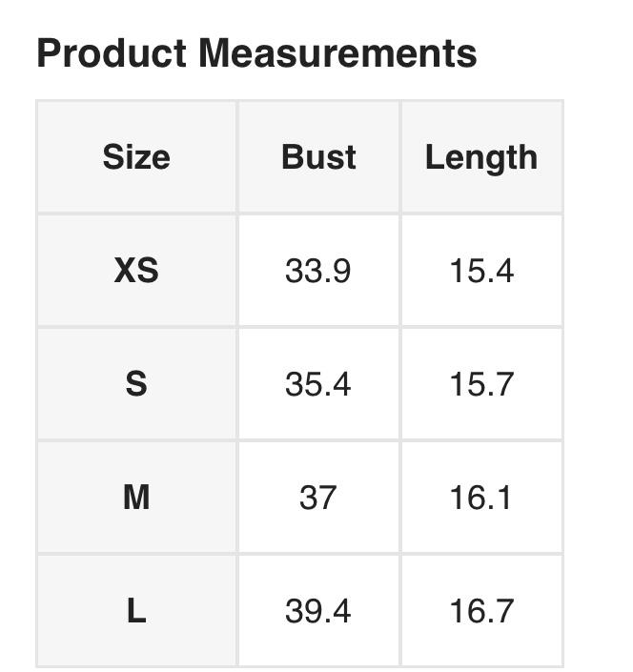The image size is (633, 672).
Task: Select the 39.4 bust value
Action: [x=318, y=611]
